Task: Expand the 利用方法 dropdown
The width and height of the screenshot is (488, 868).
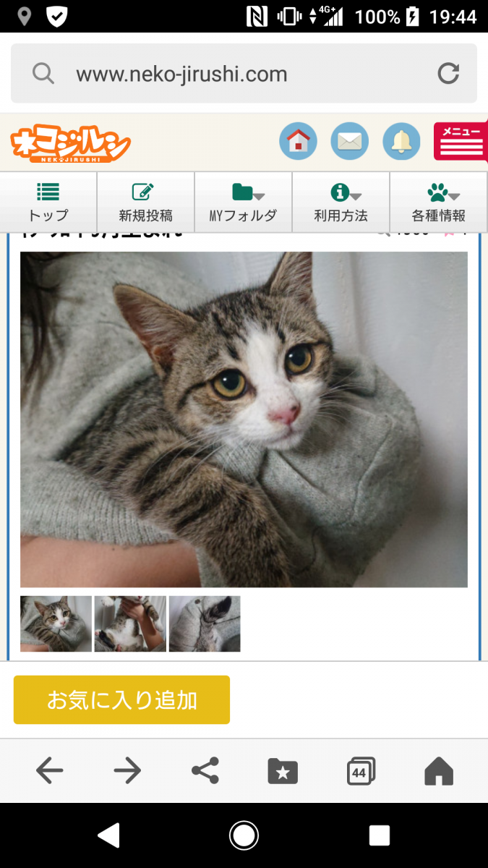Action: pos(341,203)
